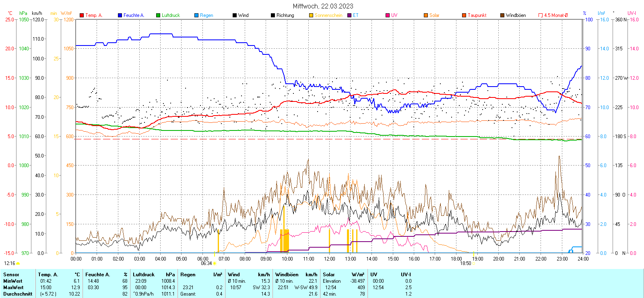Select the Windböen column header in table

287,275
